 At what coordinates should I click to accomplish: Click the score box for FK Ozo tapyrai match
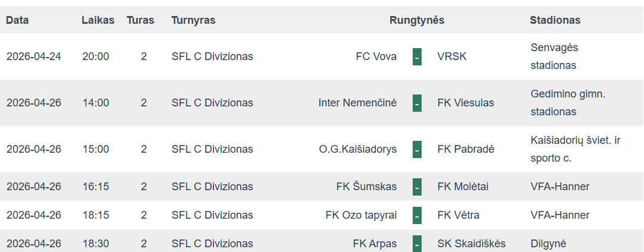(417, 215)
